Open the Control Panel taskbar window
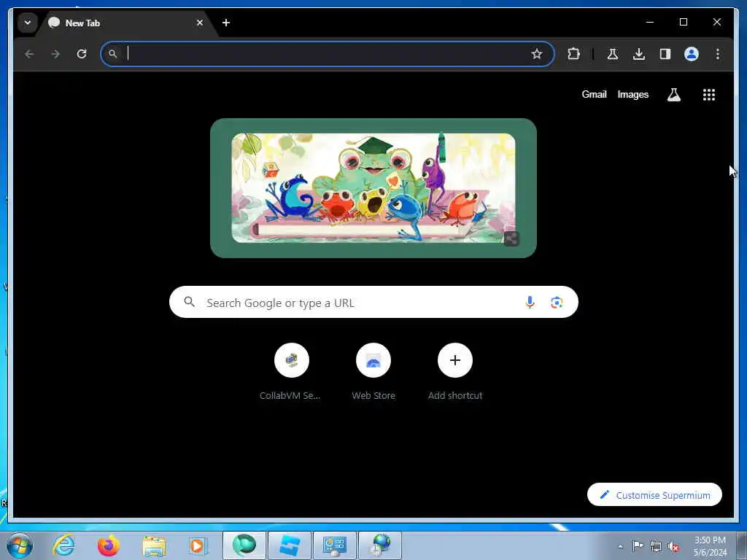747x560 pixels. [x=334, y=545]
